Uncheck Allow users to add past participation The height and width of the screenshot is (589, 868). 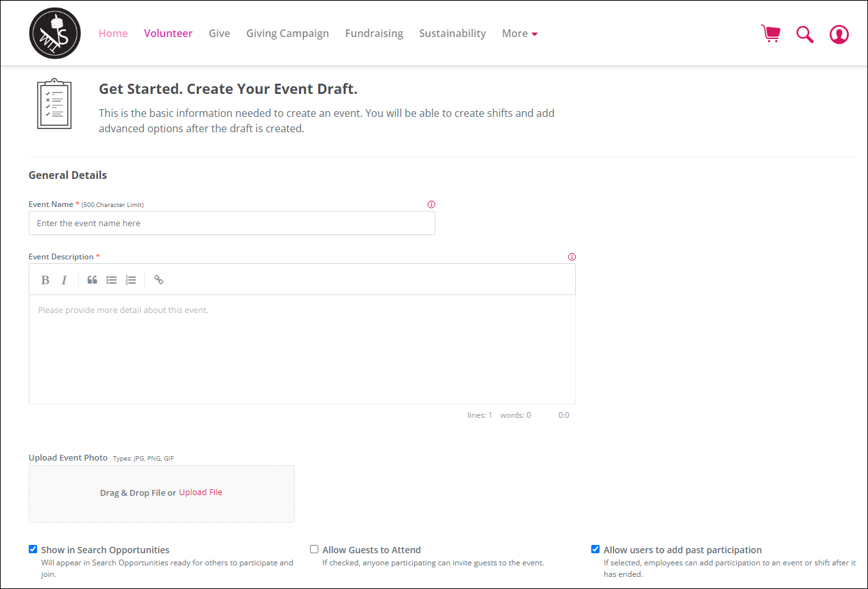596,549
